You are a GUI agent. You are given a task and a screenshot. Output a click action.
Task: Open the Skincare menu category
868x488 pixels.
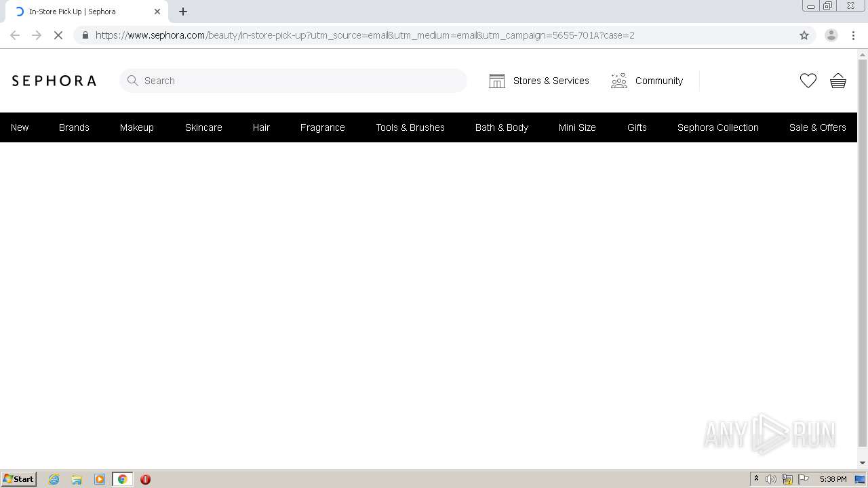tap(203, 127)
